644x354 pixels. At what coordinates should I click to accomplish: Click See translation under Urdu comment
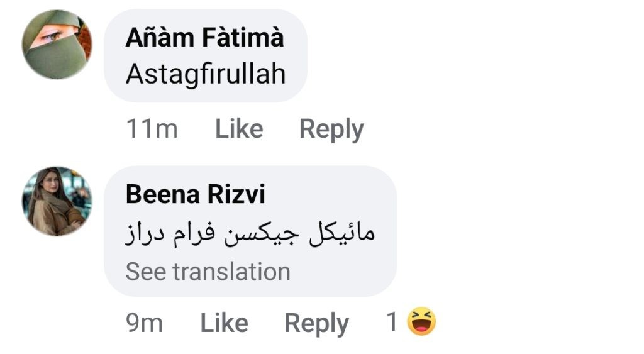(208, 272)
